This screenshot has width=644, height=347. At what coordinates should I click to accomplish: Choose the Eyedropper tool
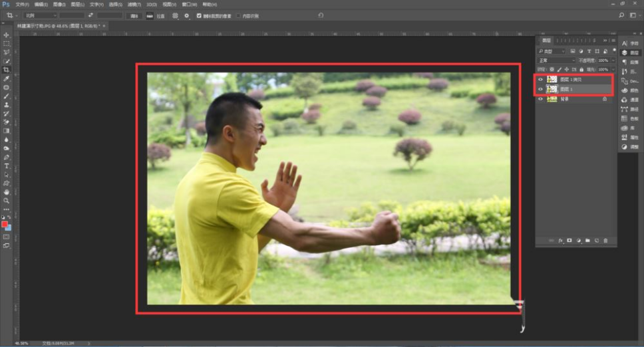[x=7, y=78]
